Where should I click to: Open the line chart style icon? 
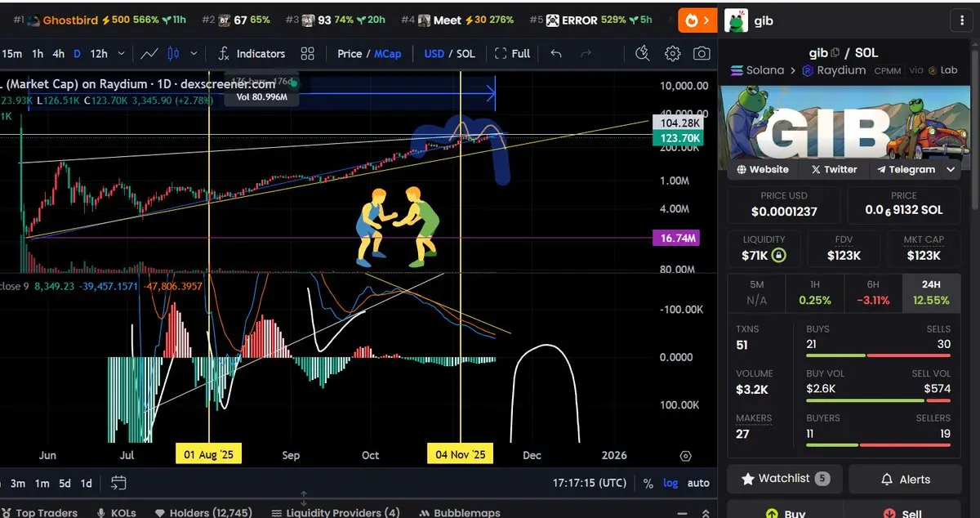[149, 54]
